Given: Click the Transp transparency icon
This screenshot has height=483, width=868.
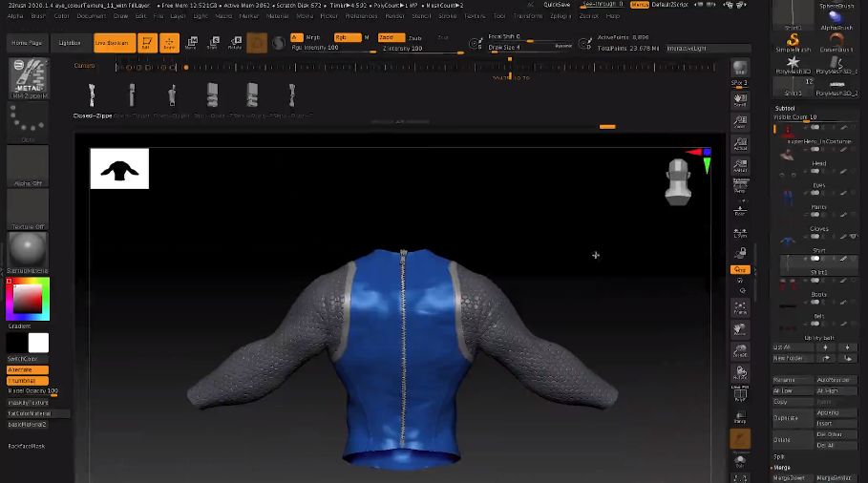Looking at the screenshot, I should [x=740, y=417].
